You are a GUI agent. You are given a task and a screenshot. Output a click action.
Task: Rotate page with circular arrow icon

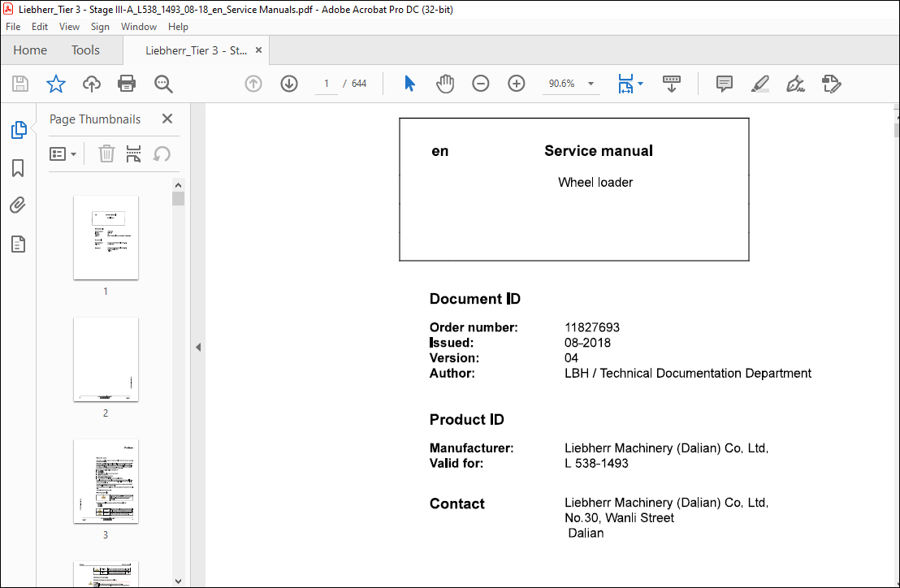point(162,153)
